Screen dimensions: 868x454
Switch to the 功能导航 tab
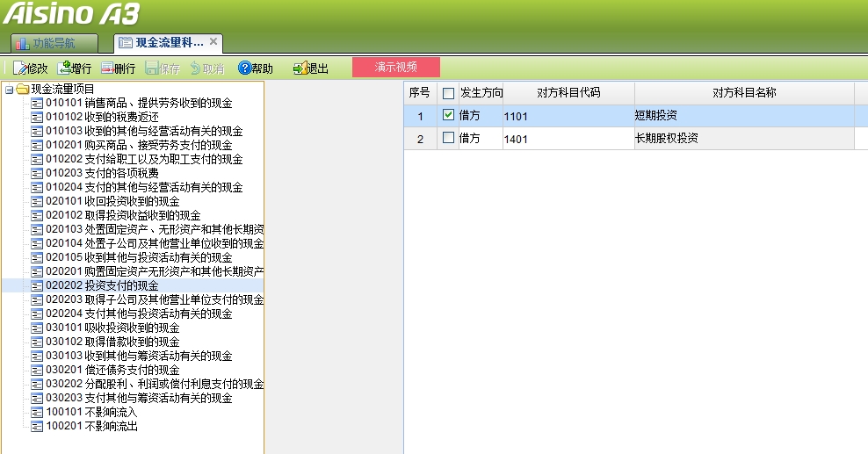coord(54,42)
